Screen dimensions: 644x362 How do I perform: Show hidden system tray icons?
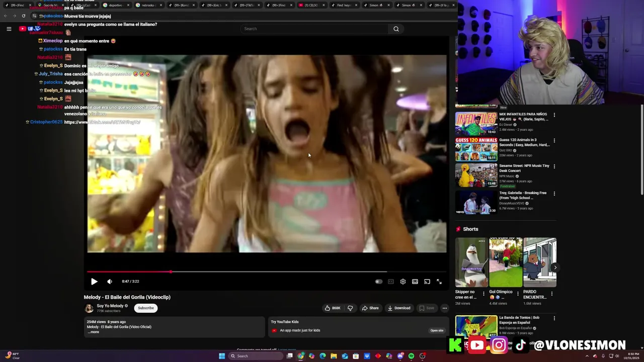[x=587, y=356]
